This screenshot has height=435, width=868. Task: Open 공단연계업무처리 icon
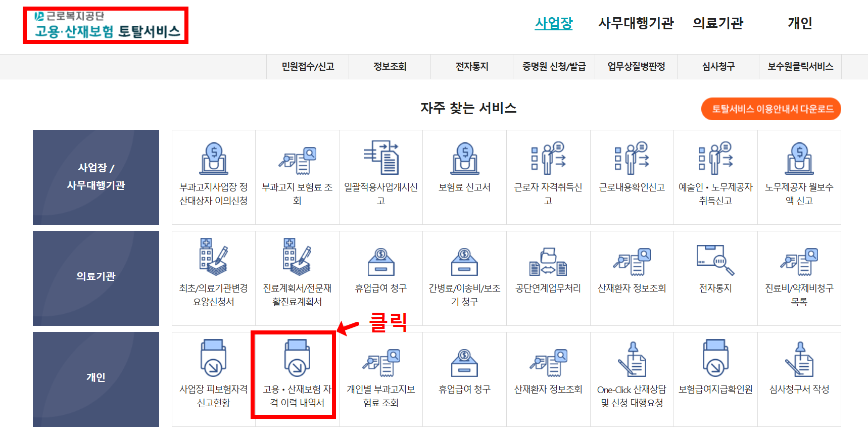point(548,262)
